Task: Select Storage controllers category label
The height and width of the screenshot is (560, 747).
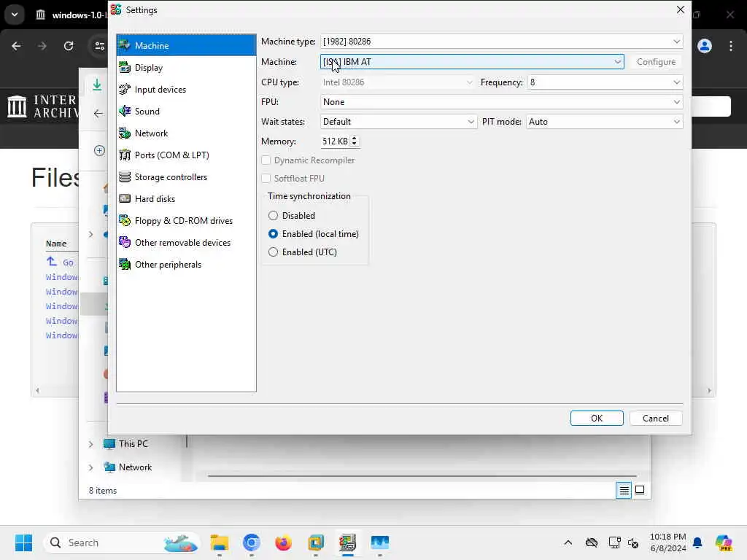Action: (171, 177)
